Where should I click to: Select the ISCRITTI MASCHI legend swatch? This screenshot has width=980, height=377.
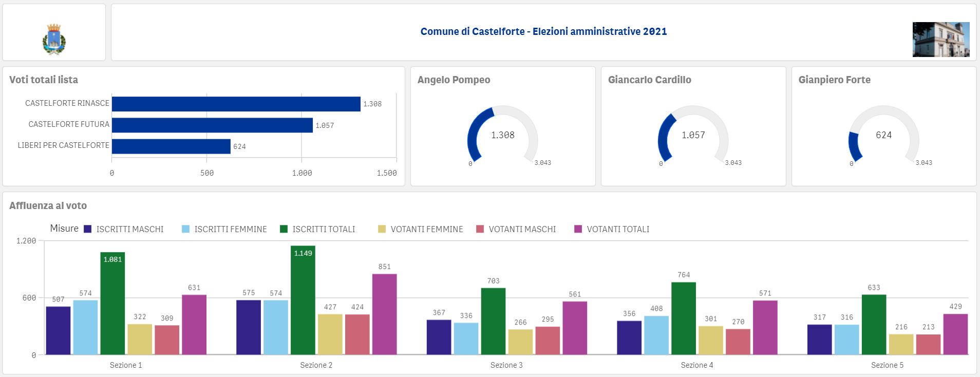(x=87, y=229)
